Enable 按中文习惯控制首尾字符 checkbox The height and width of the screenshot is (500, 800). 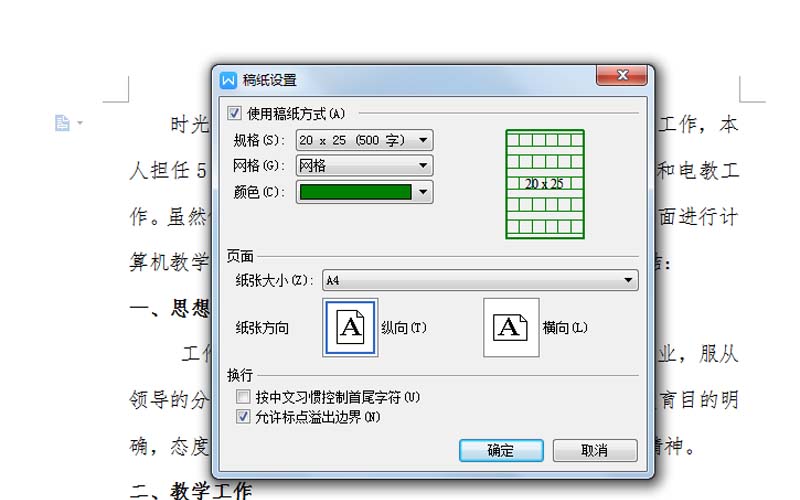pos(243,396)
